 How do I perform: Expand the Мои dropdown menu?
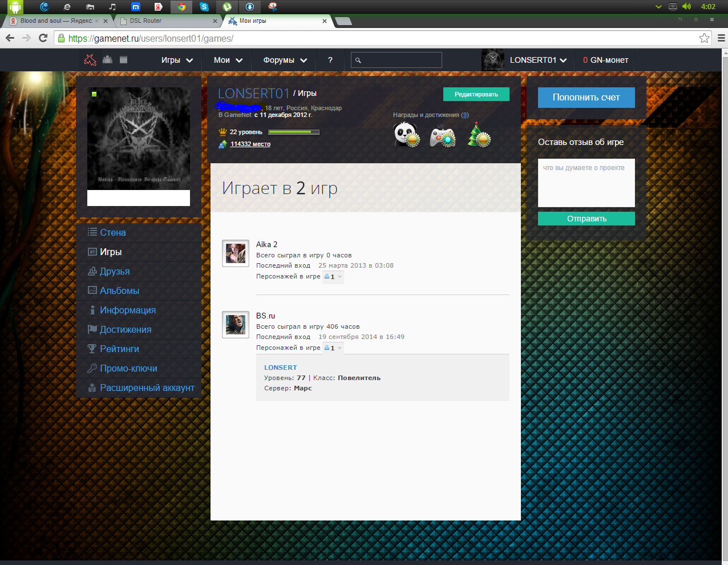228,60
